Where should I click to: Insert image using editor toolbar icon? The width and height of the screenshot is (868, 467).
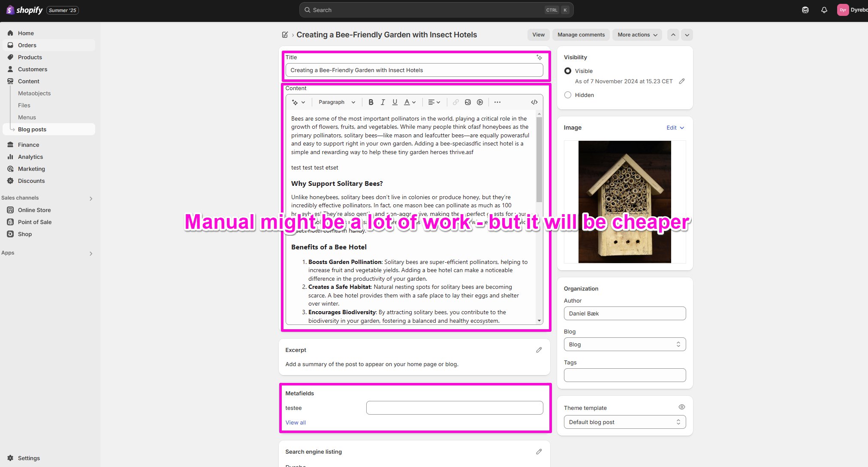468,102
